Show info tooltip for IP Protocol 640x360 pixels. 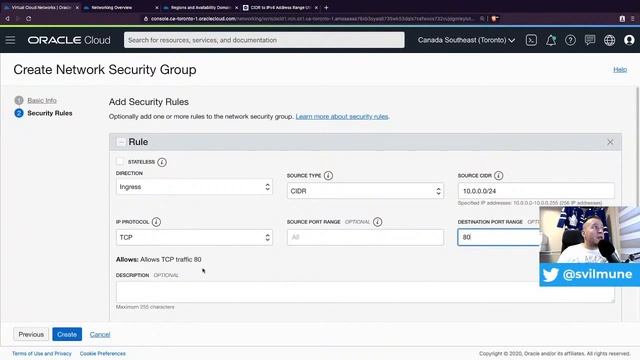coord(156,222)
